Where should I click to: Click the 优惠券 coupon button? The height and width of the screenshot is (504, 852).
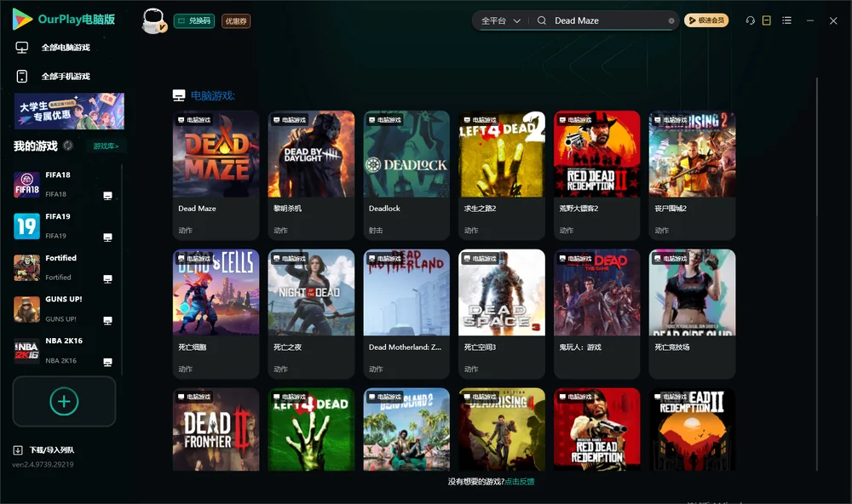(236, 21)
